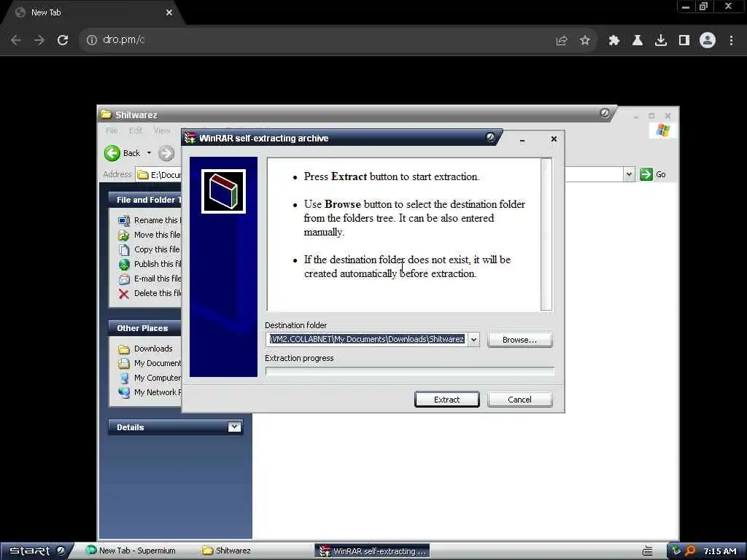Viewport: 747px width, 560px height.
Task: Collapse the Other Places panel header
Action: click(145, 328)
